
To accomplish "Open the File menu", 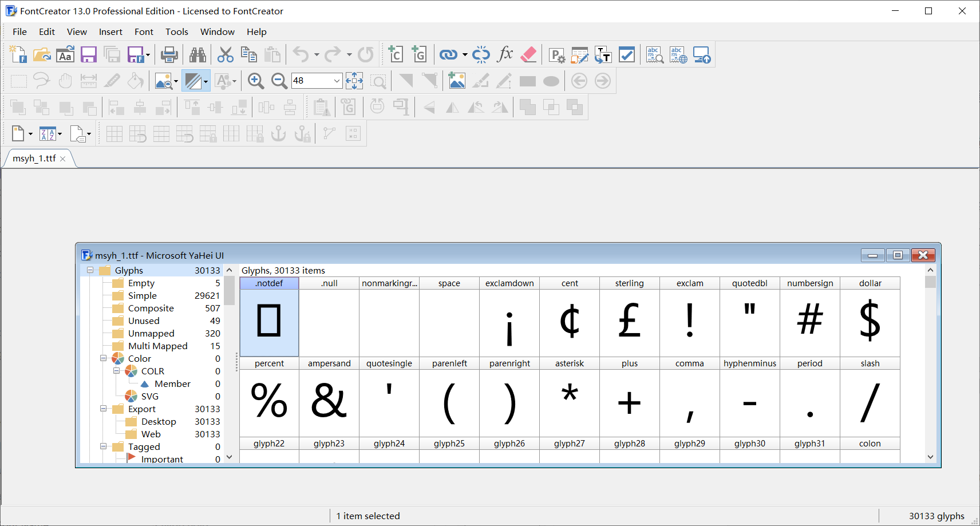I will pos(19,32).
